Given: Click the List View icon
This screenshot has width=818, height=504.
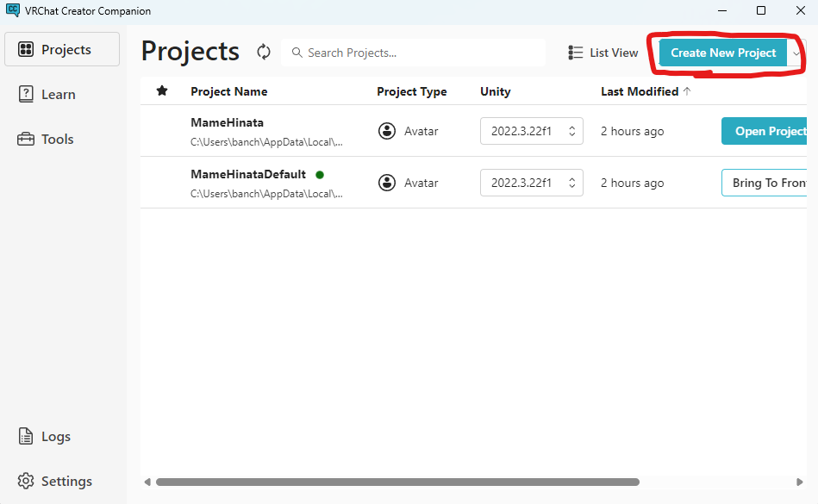Looking at the screenshot, I should pos(576,53).
